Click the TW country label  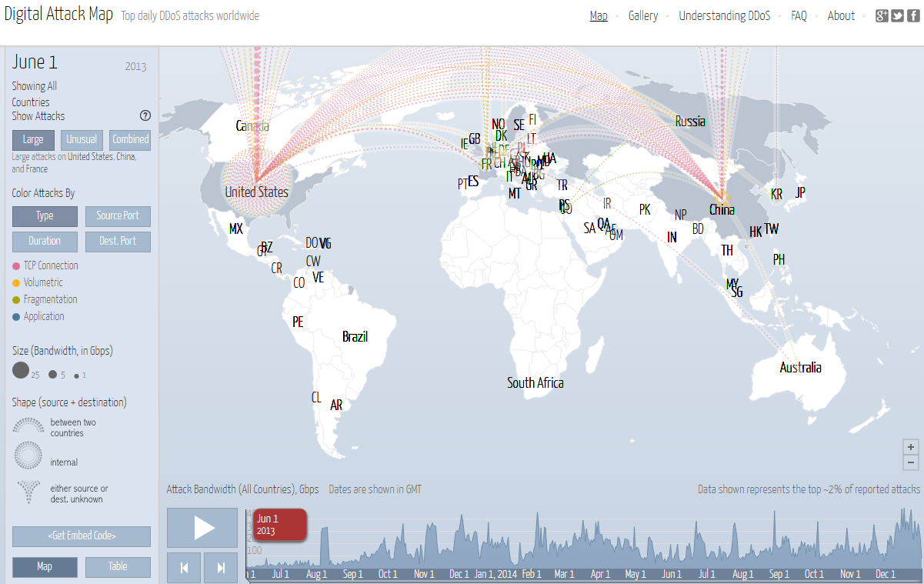point(771,229)
